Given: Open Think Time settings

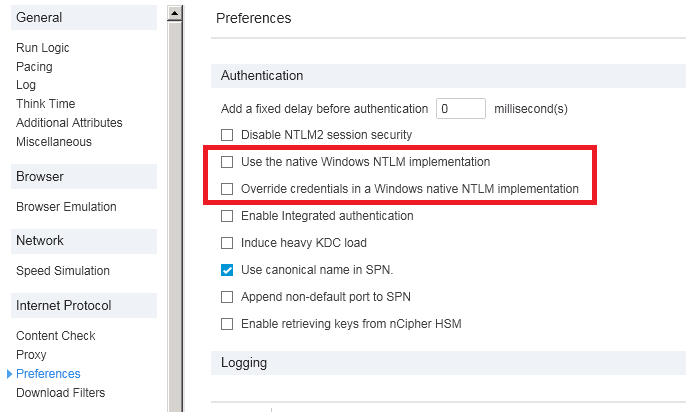Looking at the screenshot, I should [46, 104].
